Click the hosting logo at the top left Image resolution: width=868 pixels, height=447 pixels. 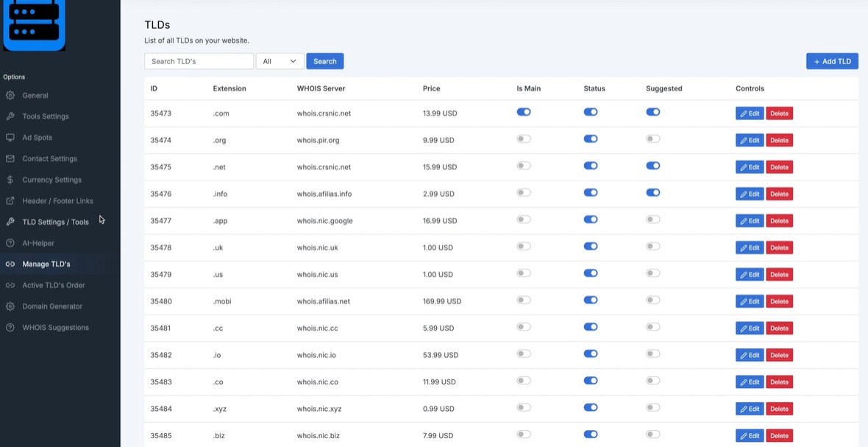click(x=34, y=24)
